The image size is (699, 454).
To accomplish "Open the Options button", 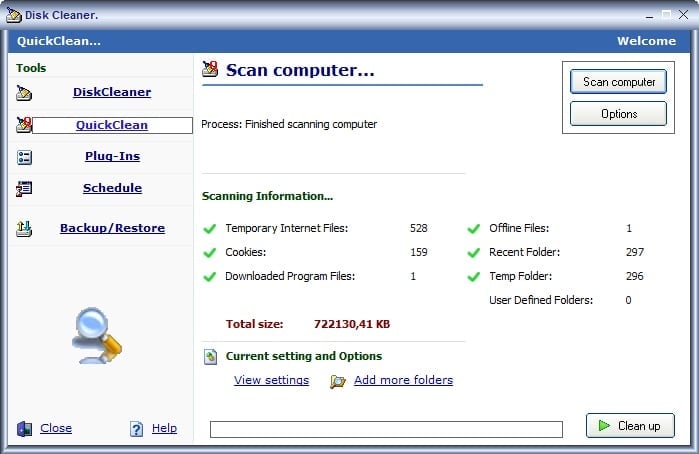I will point(618,114).
